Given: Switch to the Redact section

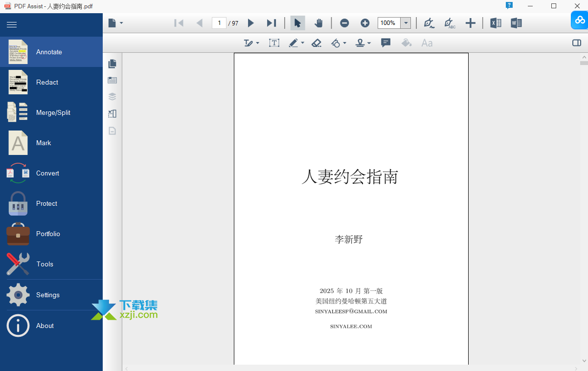Looking at the screenshot, I should point(47,82).
